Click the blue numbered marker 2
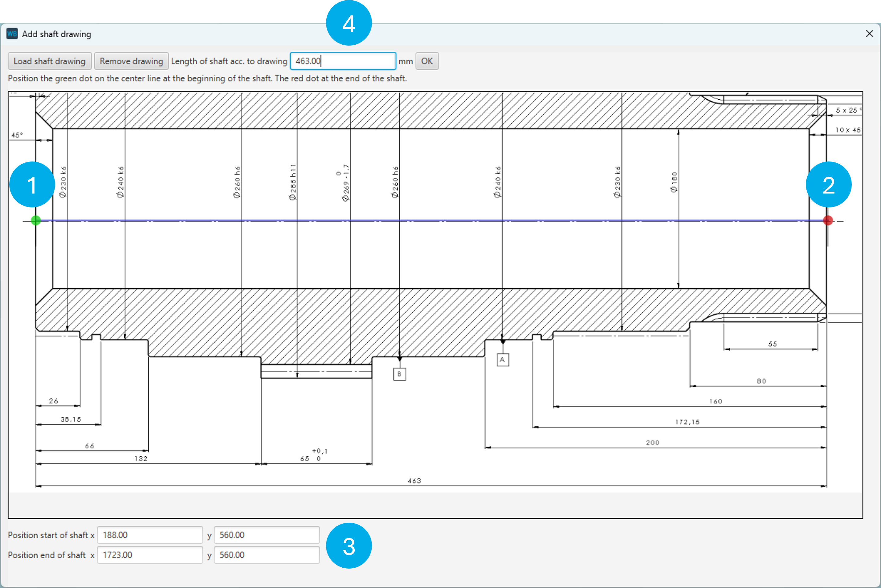 (829, 185)
